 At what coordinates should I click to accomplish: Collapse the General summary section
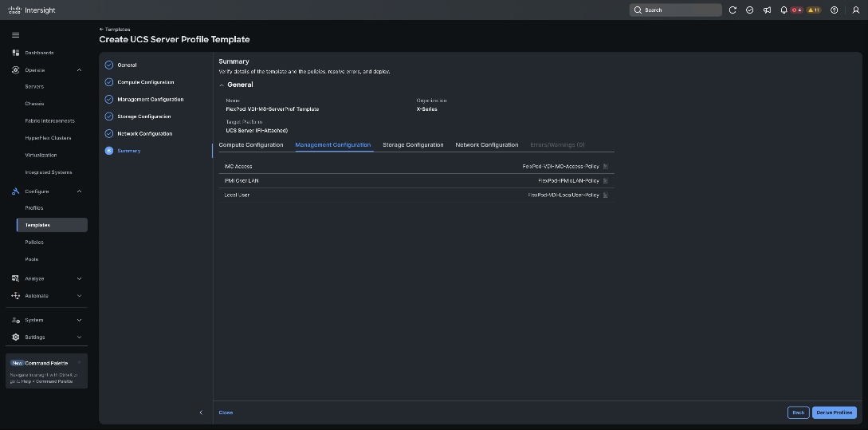(222, 85)
